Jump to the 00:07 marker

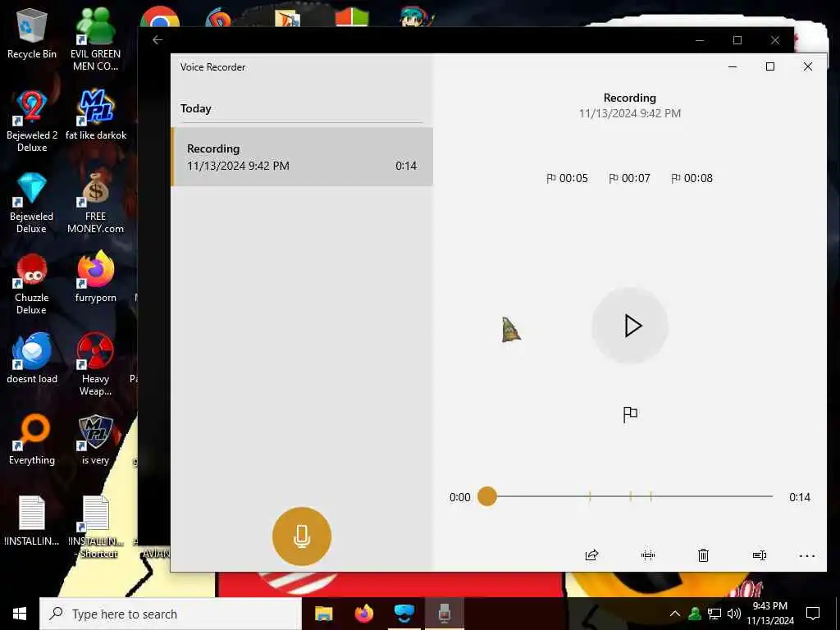click(629, 178)
